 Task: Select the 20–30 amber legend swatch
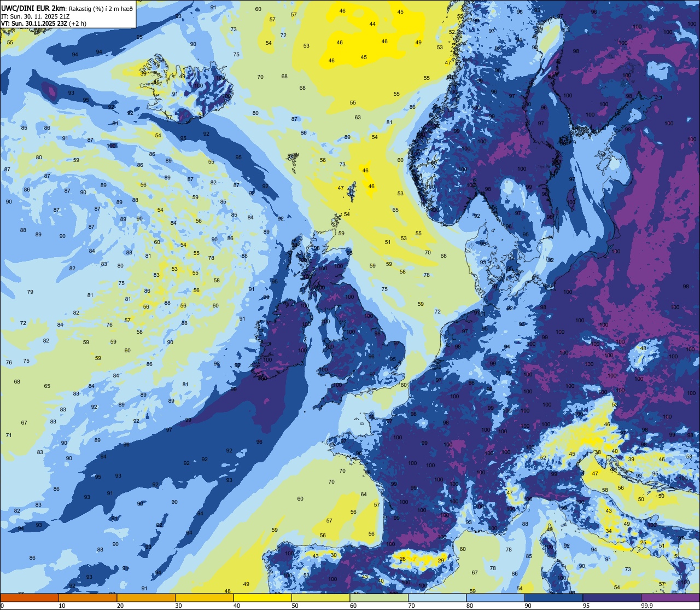(146, 597)
